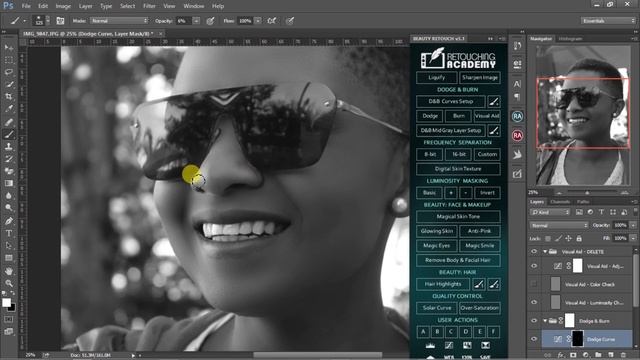Hide the Visual Aid - Adj layer

coord(534,266)
